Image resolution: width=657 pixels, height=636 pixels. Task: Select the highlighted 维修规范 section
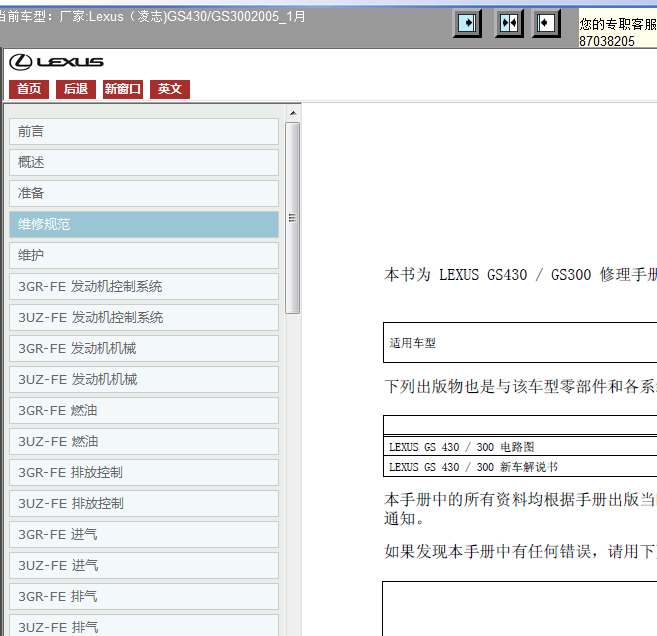point(144,225)
